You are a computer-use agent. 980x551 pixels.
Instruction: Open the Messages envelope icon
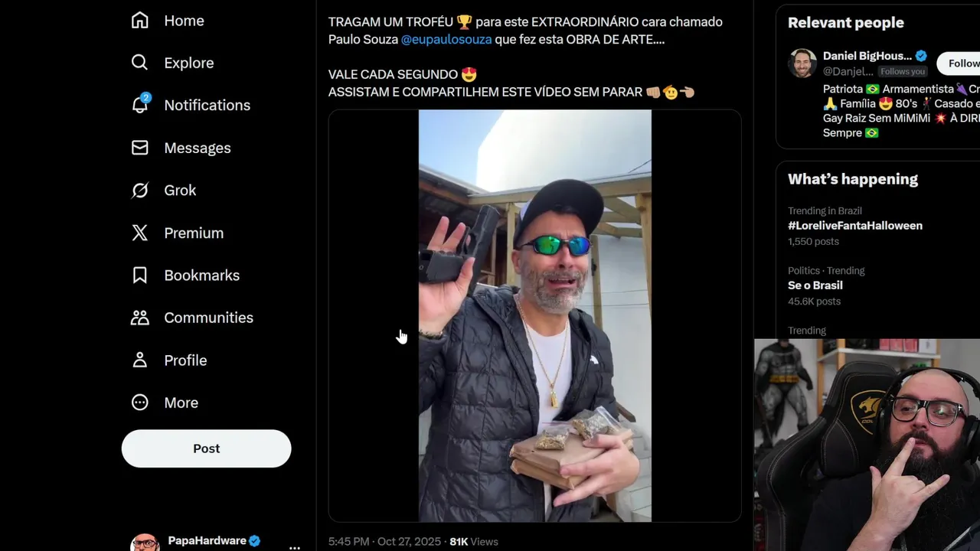[x=139, y=148]
